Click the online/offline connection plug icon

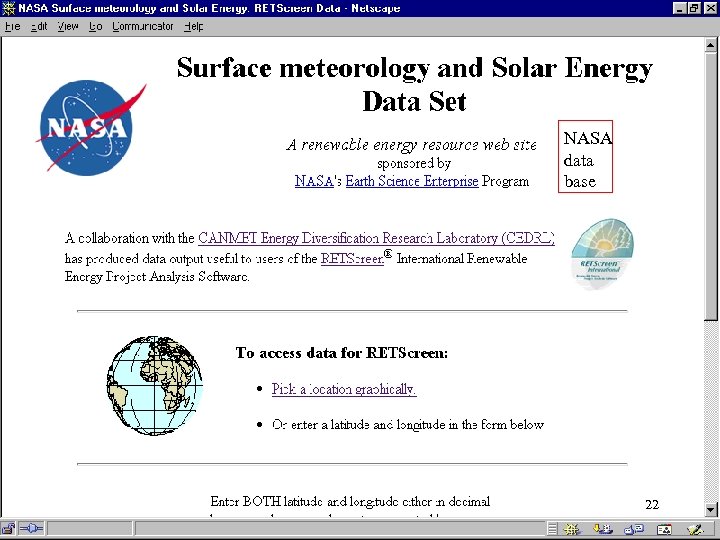[x=31, y=529]
